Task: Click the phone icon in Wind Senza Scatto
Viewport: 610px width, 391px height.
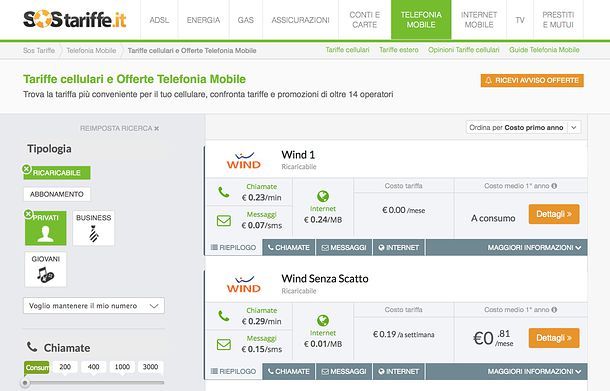Action: click(x=224, y=316)
